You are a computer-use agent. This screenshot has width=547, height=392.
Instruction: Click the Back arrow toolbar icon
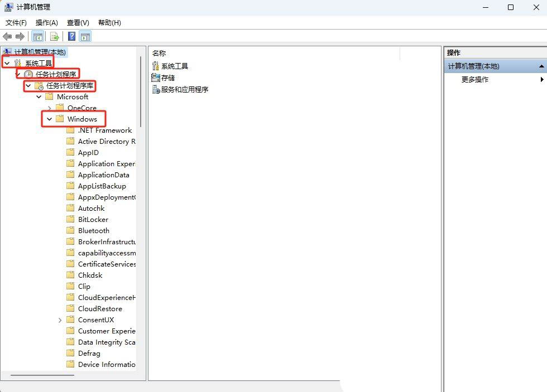[x=7, y=37]
